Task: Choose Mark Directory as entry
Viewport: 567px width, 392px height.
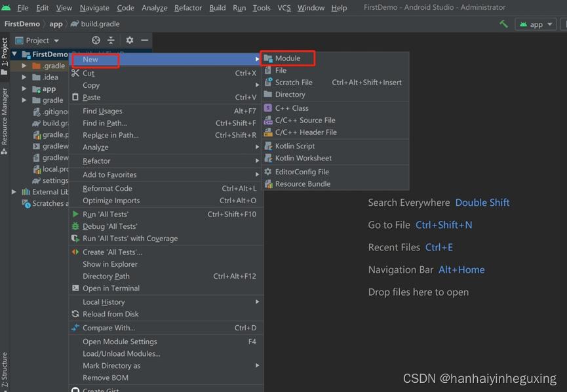Action: [166, 366]
